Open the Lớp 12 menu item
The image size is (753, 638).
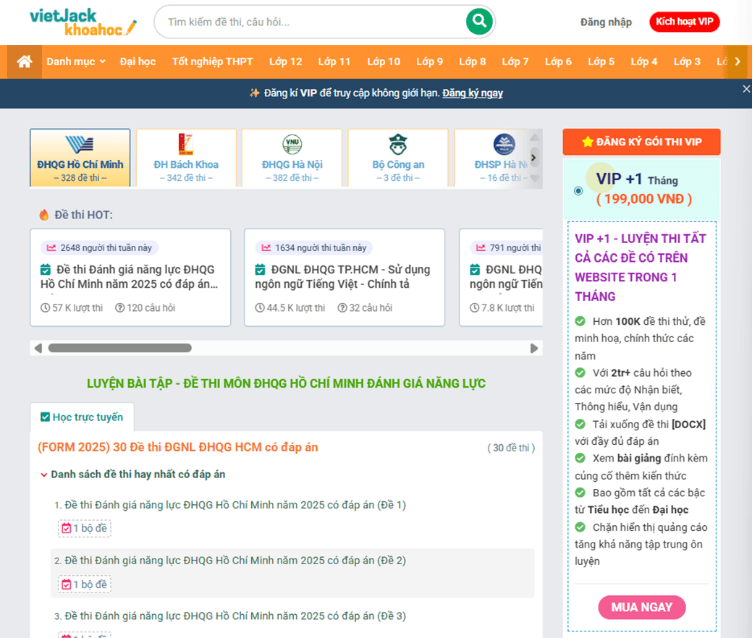pyautogui.click(x=286, y=61)
